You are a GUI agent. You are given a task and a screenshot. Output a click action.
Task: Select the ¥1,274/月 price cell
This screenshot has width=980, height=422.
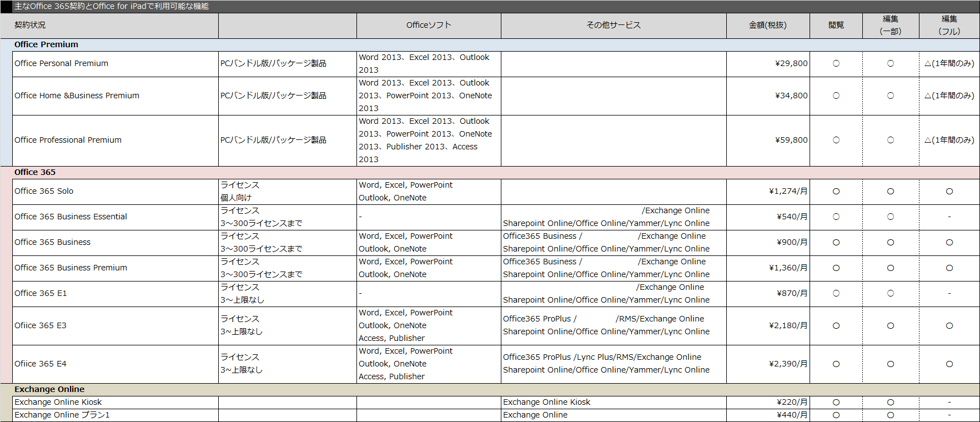click(768, 192)
